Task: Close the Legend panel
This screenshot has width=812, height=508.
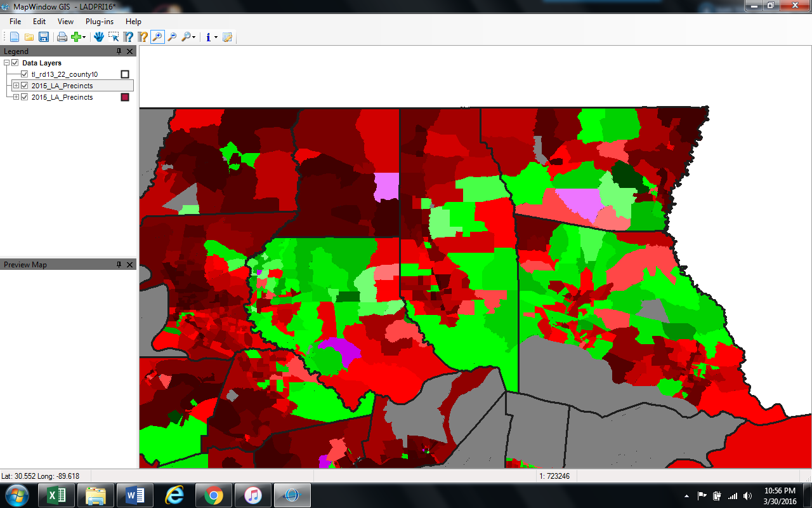Action: (130, 51)
